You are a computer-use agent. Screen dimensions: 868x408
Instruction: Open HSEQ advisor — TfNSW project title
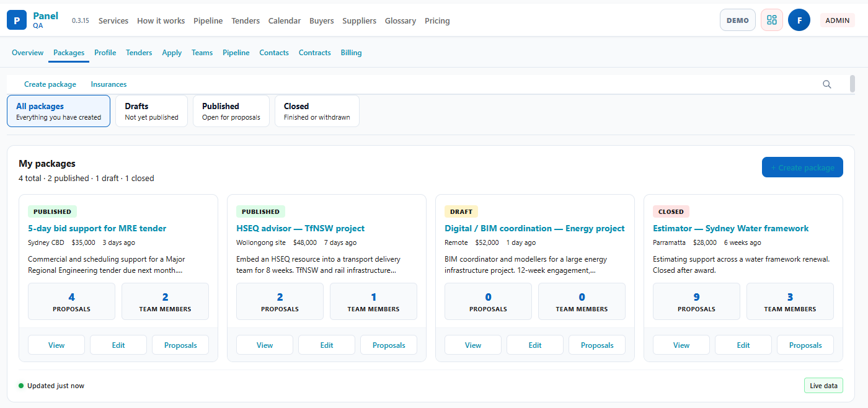point(301,228)
